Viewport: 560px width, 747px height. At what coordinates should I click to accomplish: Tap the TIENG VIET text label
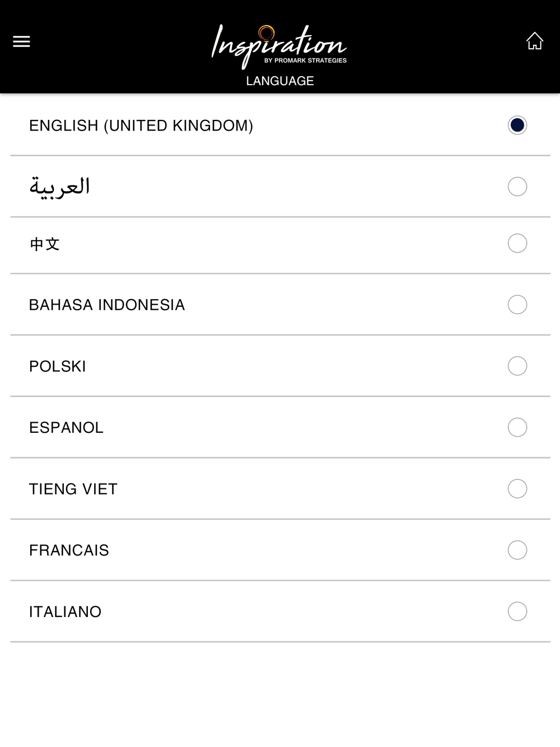click(73, 489)
